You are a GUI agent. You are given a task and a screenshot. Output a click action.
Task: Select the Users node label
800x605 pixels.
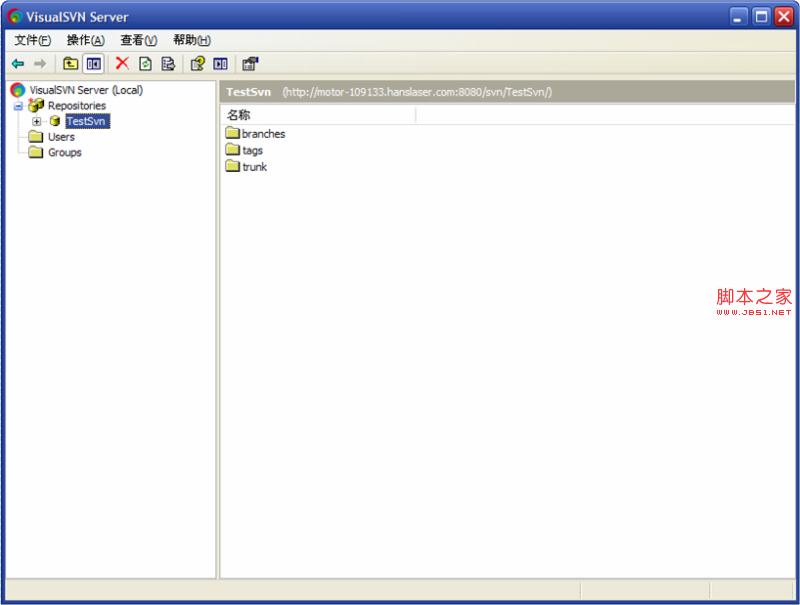click(61, 137)
